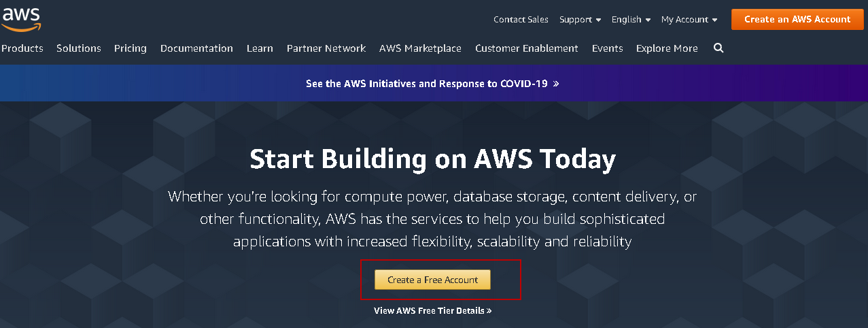The image size is (868, 328).
Task: Open the English language dropdown
Action: tap(631, 20)
